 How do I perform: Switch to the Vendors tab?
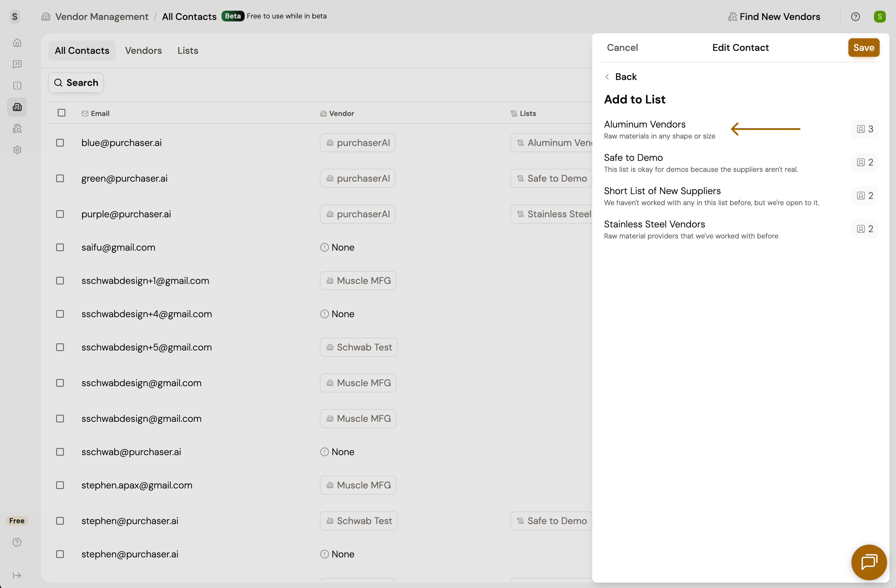(143, 51)
